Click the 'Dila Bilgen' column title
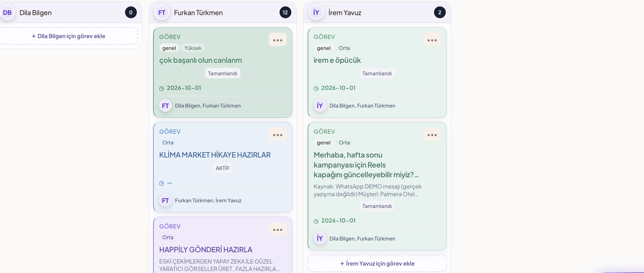This screenshot has width=644, height=273. pyautogui.click(x=36, y=13)
